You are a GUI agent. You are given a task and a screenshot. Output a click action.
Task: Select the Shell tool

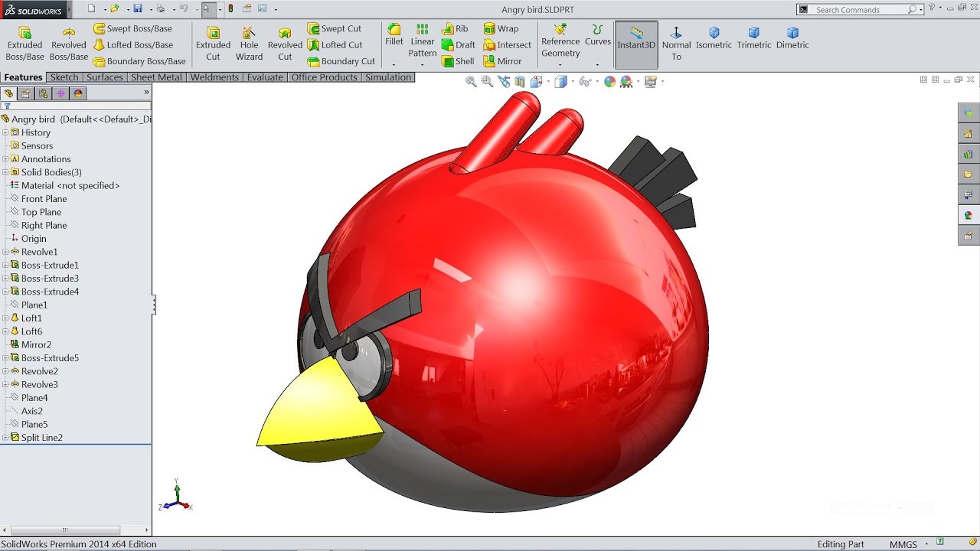458,61
